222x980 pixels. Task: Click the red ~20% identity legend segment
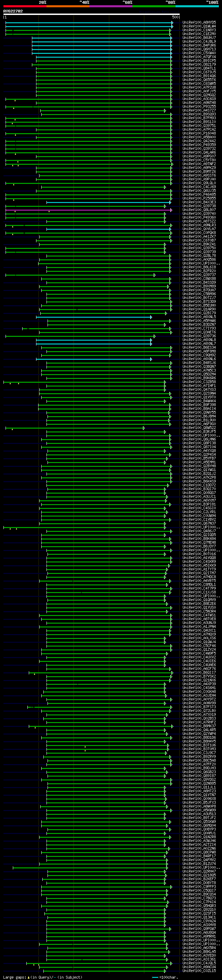25,7
